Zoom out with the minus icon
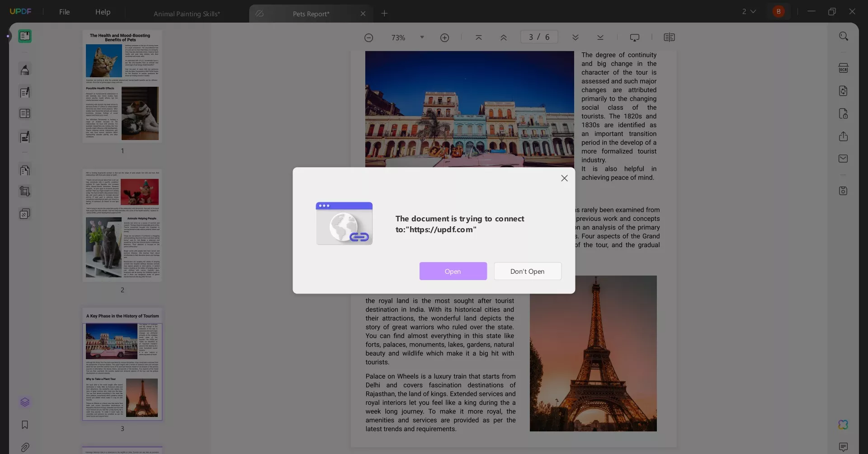Viewport: 868px width, 454px height. coord(369,37)
